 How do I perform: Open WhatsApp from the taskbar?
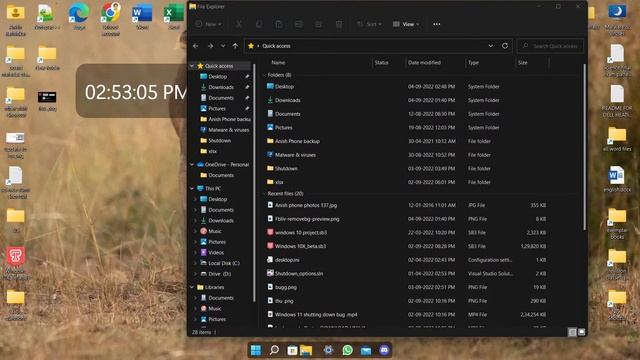[347, 350]
